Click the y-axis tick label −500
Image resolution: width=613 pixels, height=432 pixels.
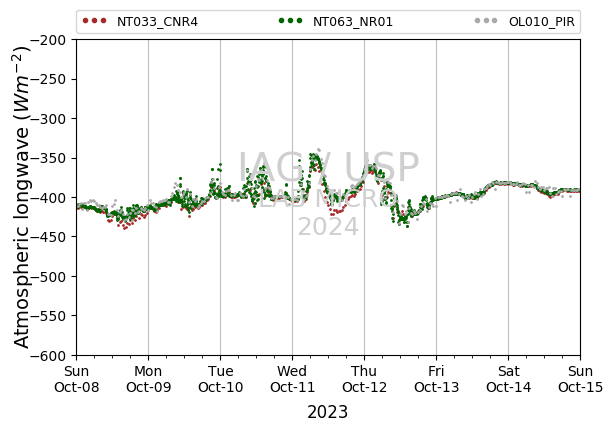50,276
